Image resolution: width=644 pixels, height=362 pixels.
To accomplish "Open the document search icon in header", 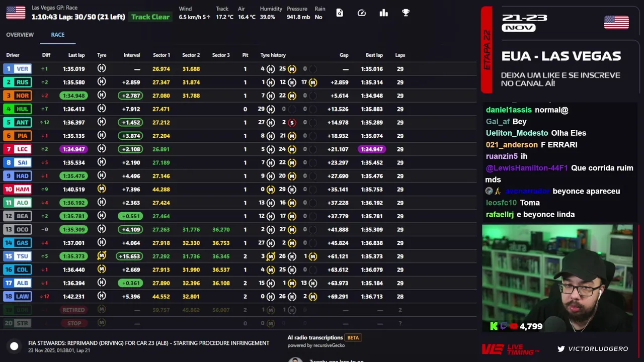I will pyautogui.click(x=340, y=13).
